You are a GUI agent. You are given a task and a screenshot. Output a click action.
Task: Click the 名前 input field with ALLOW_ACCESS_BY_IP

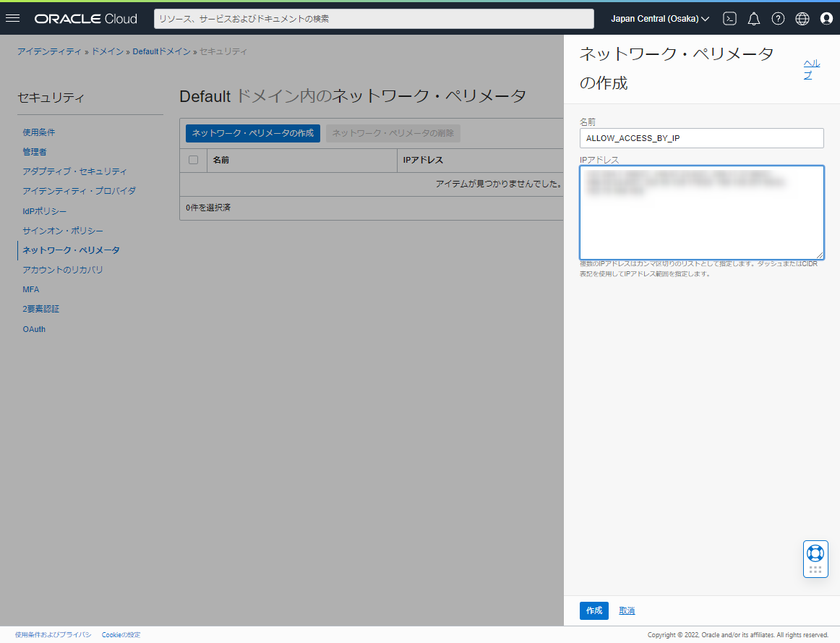pos(702,138)
